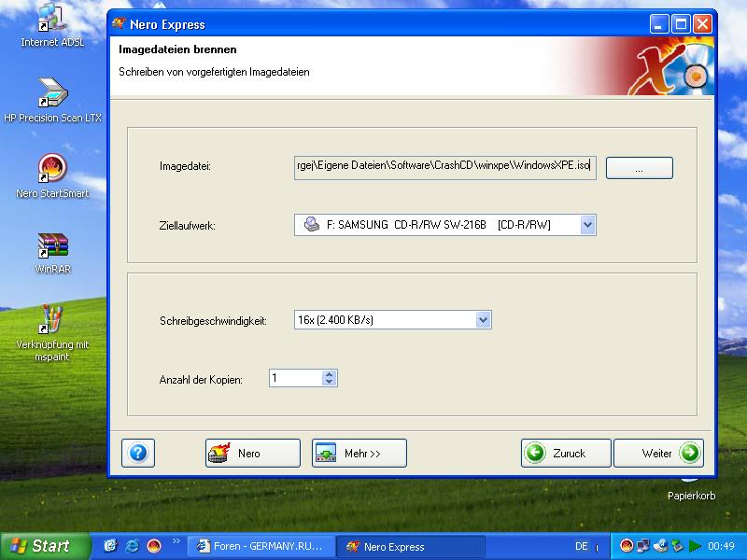Click the Schreibgeschwindigkeit: label
The image size is (747, 560).
click(213, 321)
